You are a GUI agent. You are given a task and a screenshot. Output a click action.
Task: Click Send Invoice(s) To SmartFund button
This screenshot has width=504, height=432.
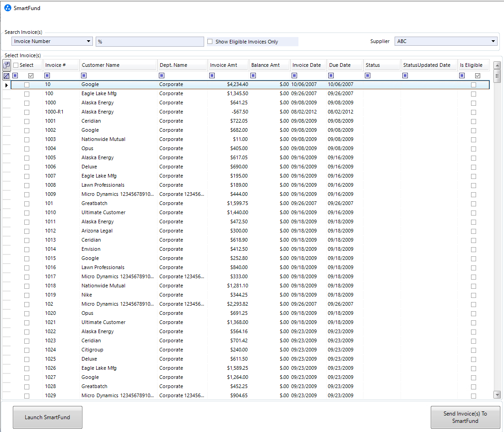click(465, 417)
